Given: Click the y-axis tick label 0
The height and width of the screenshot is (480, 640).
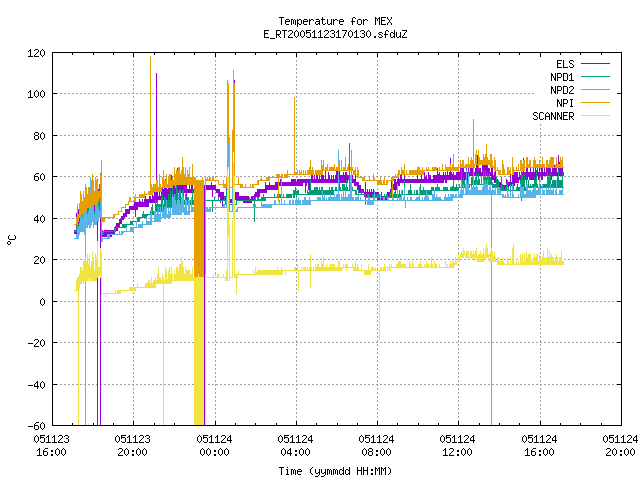Looking at the screenshot, I should click(43, 302).
